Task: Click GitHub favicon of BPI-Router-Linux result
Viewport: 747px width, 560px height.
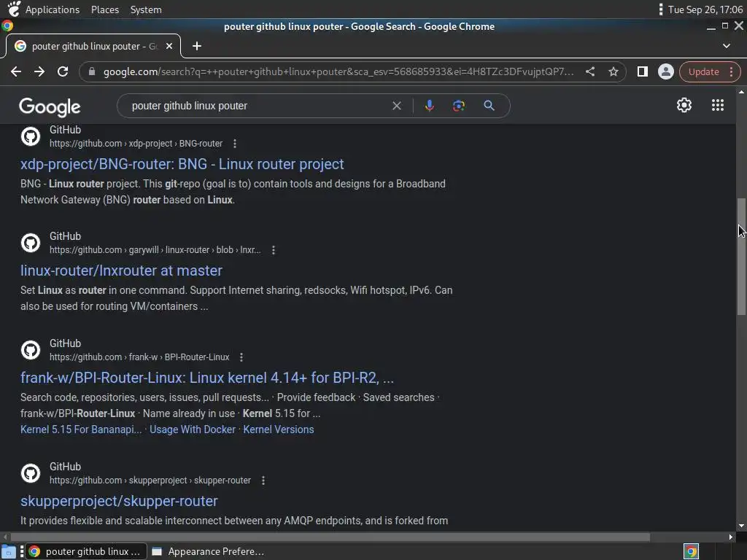Action: coord(31,350)
